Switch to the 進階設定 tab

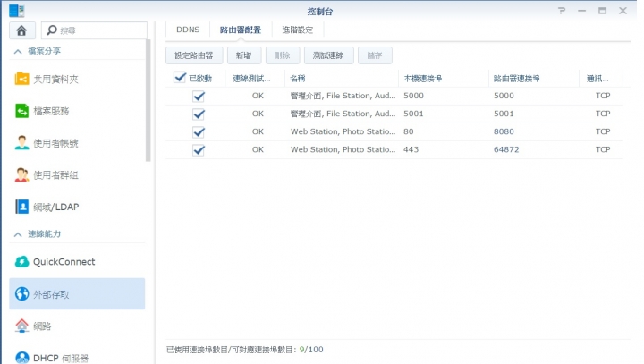[298, 30]
